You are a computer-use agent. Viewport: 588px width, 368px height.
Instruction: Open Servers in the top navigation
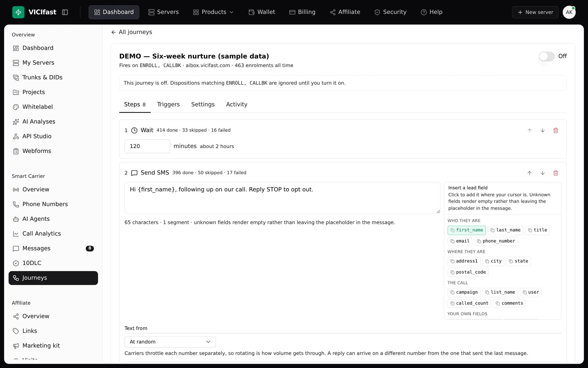click(x=163, y=12)
